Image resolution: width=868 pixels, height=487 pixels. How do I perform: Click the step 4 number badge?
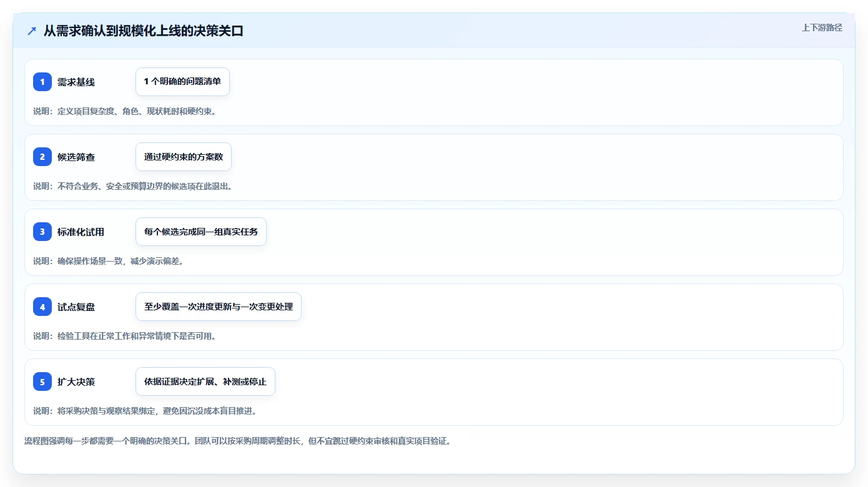[42, 307]
